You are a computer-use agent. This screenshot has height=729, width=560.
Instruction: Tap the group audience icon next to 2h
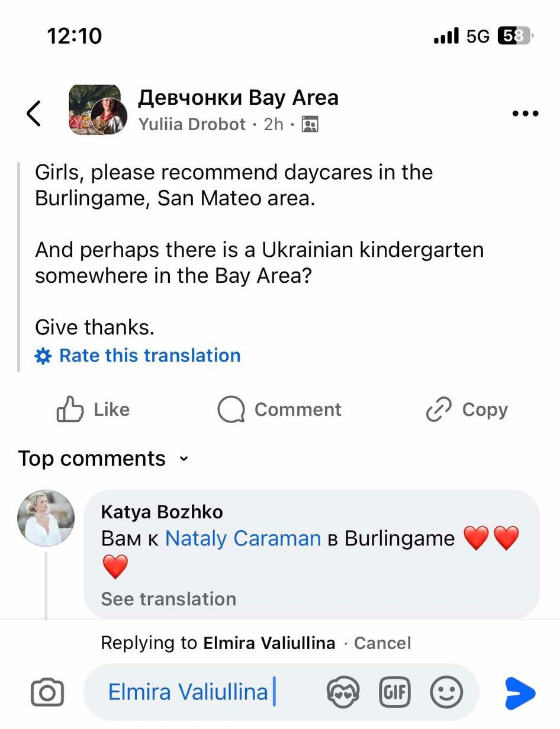click(310, 124)
